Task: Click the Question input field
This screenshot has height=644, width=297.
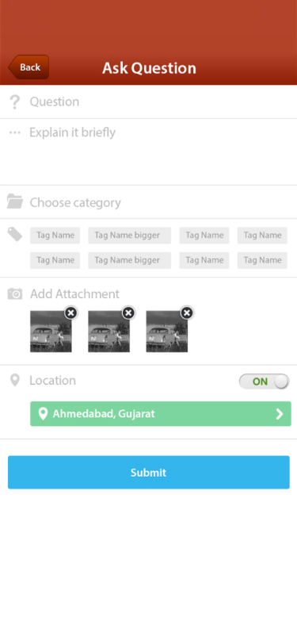Action: (x=149, y=102)
